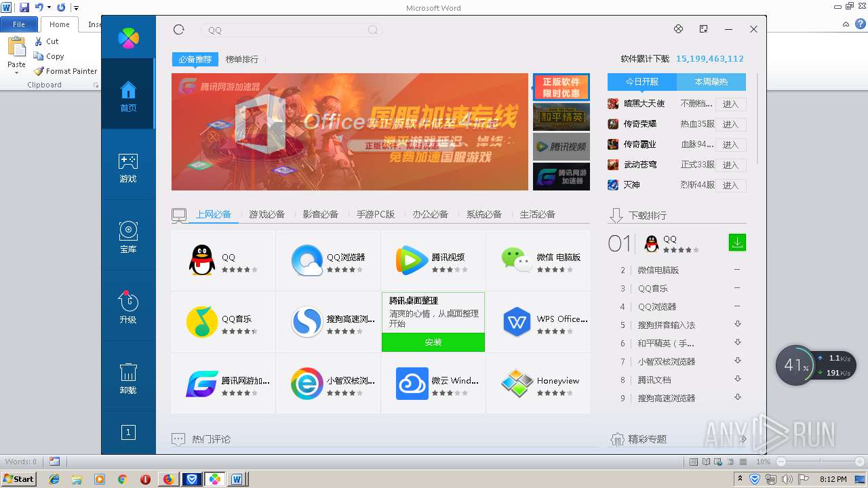This screenshot has height=488, width=868.
Task: Click 进入 button for 灭神
Action: pos(730,186)
